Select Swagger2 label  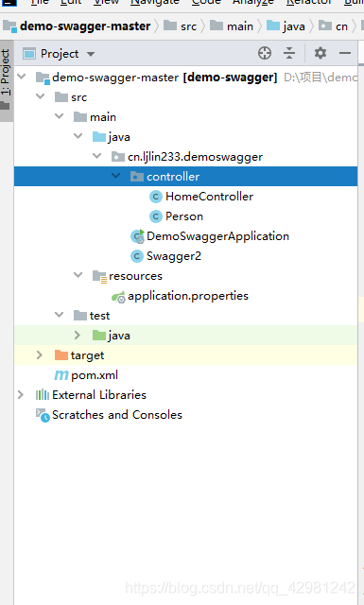click(174, 256)
